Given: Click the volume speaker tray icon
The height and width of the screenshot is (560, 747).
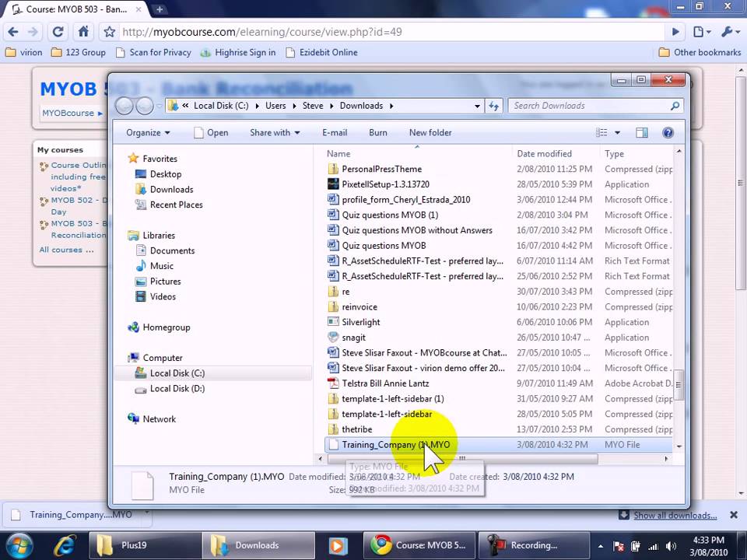Looking at the screenshot, I should click(671, 547).
